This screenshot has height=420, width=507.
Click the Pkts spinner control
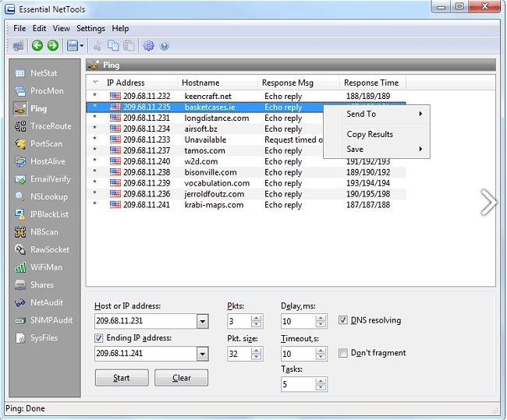tap(256, 321)
